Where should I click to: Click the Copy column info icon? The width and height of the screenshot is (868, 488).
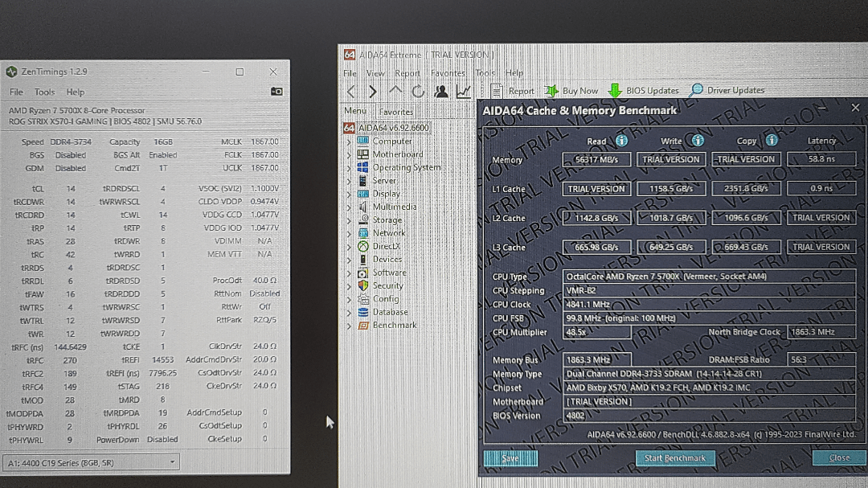coord(772,140)
